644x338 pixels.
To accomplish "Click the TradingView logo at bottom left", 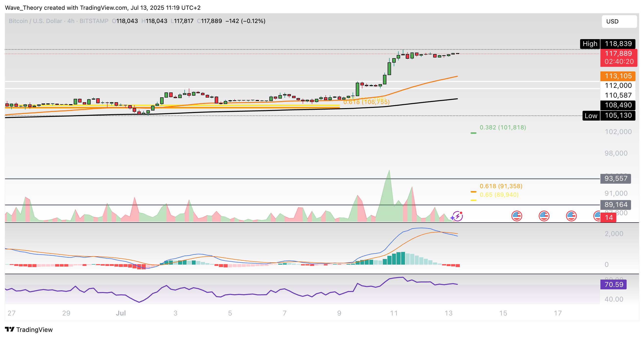I will [x=29, y=329].
